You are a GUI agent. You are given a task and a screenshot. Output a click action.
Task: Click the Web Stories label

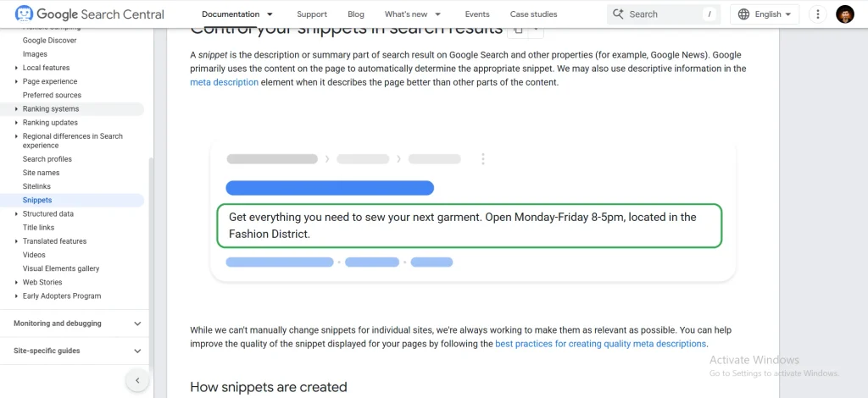click(42, 283)
